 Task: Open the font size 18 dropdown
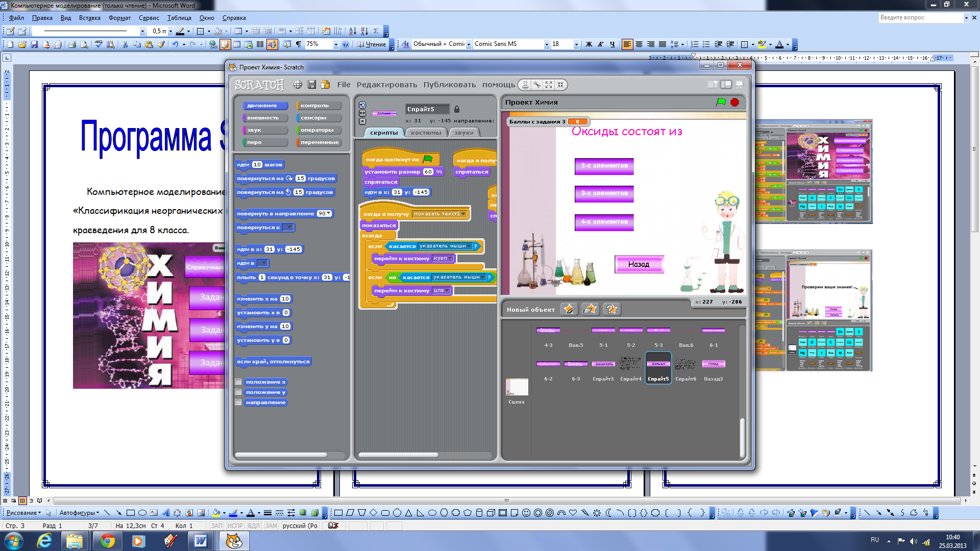click(576, 44)
